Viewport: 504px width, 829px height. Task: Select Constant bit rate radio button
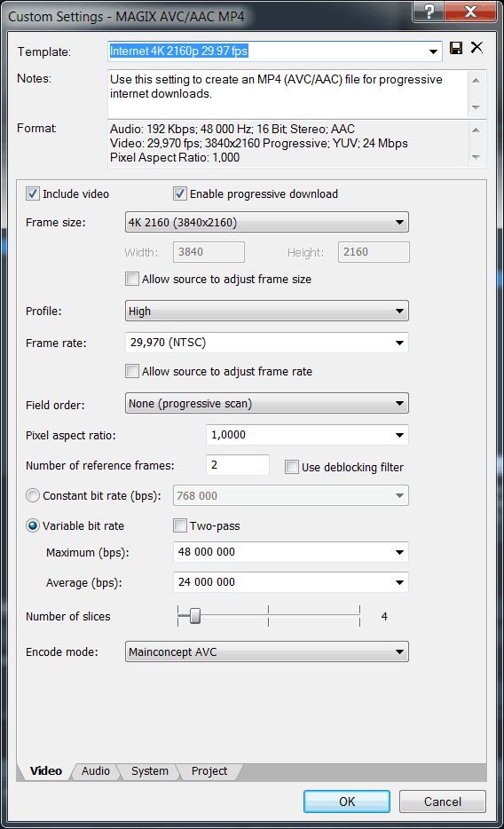tap(33, 495)
